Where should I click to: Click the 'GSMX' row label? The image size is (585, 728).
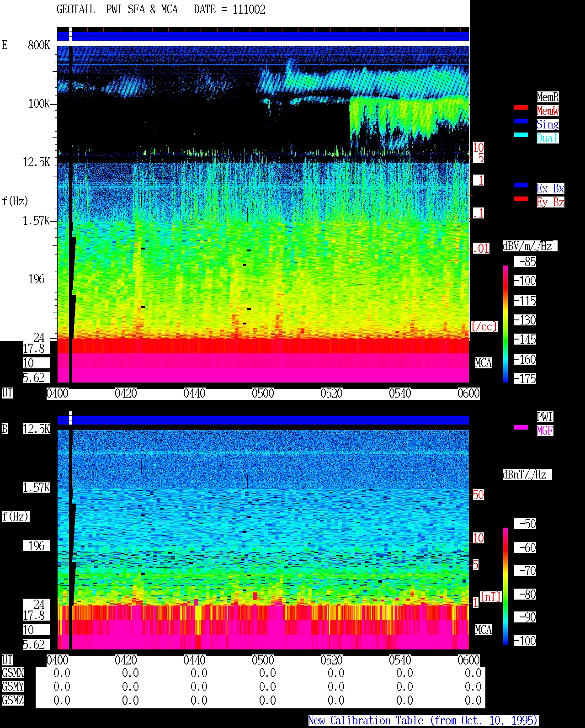13,673
